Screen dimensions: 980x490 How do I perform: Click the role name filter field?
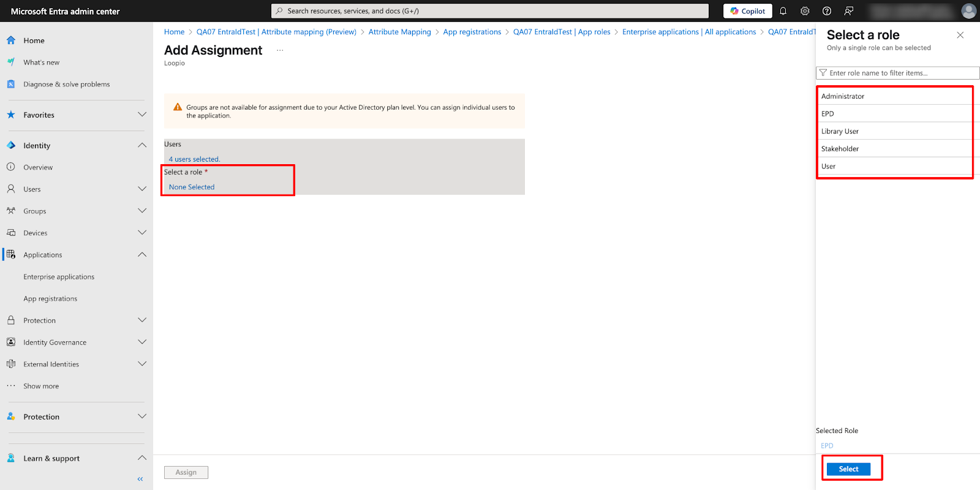(898, 73)
